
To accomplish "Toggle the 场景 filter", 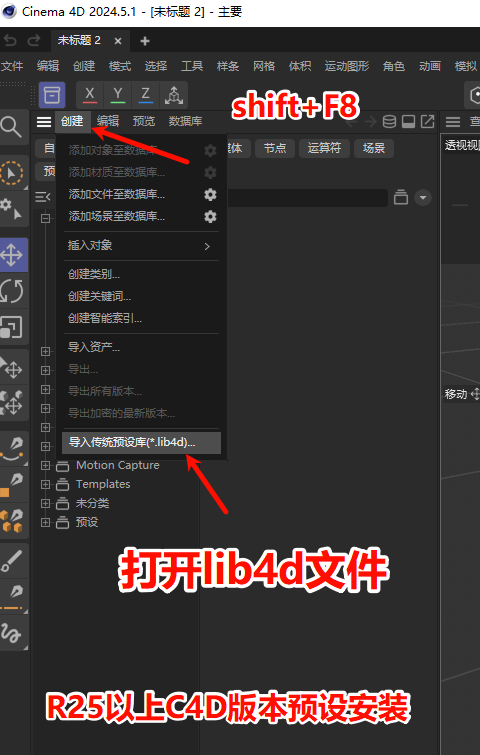I will (x=374, y=148).
